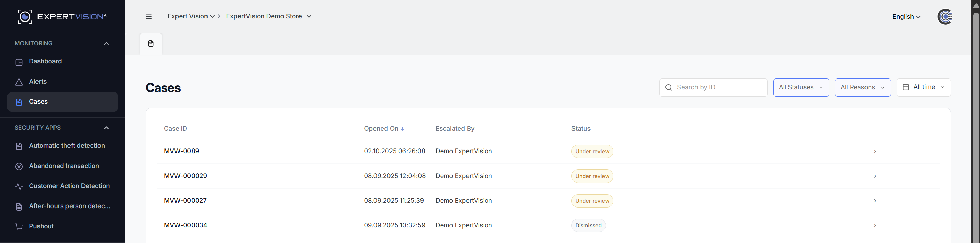Image resolution: width=980 pixels, height=243 pixels.
Task: Click the Pushout cart icon
Action: pyautogui.click(x=19, y=227)
